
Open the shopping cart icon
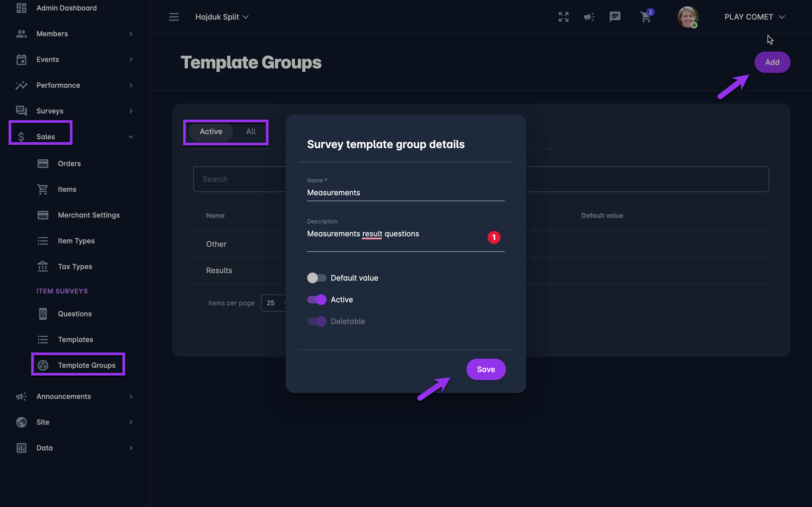tap(646, 17)
